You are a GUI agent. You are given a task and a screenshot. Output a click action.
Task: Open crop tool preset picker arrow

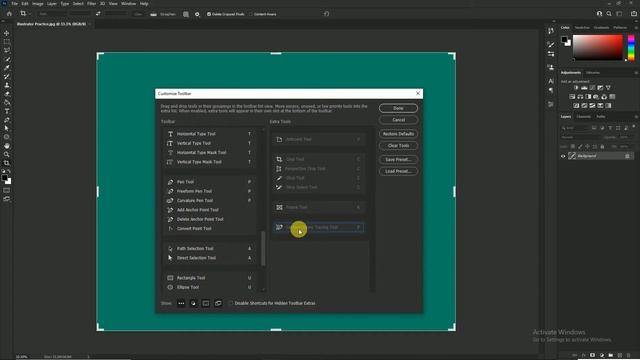click(x=30, y=14)
